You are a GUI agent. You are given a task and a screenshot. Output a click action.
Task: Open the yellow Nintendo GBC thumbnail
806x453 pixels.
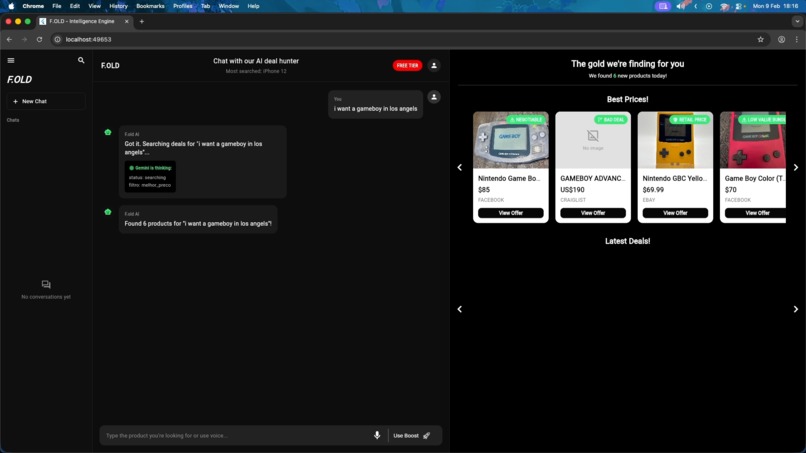[x=675, y=140]
